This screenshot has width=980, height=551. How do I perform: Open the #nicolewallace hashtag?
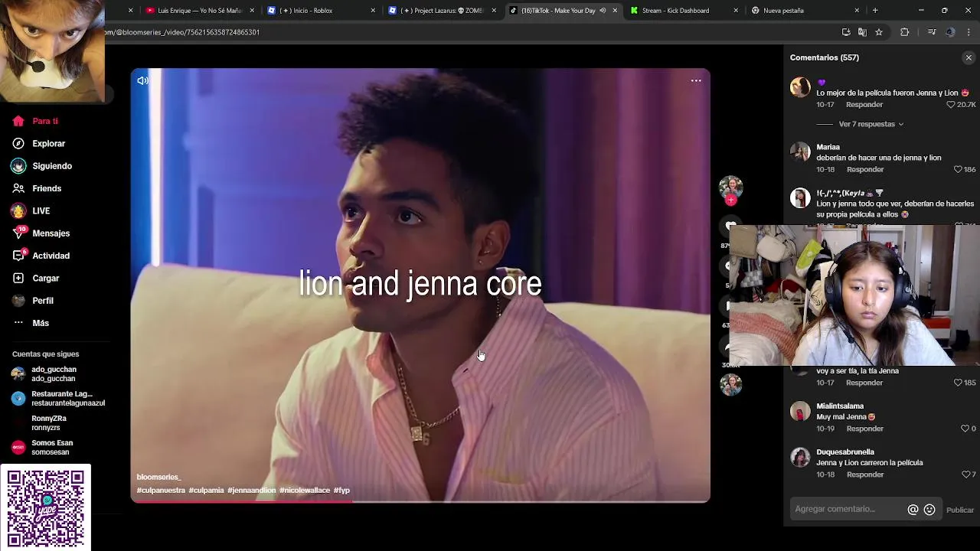tap(305, 491)
